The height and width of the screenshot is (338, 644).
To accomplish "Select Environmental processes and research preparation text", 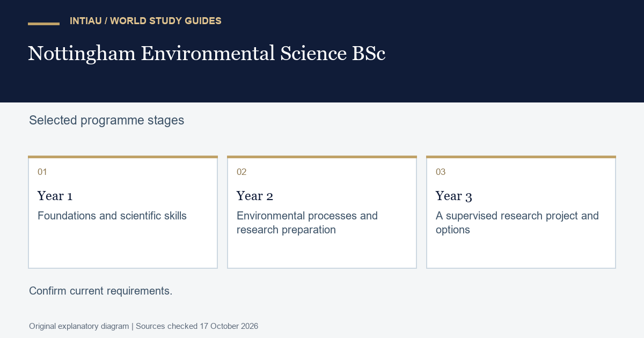I will coord(308,223).
